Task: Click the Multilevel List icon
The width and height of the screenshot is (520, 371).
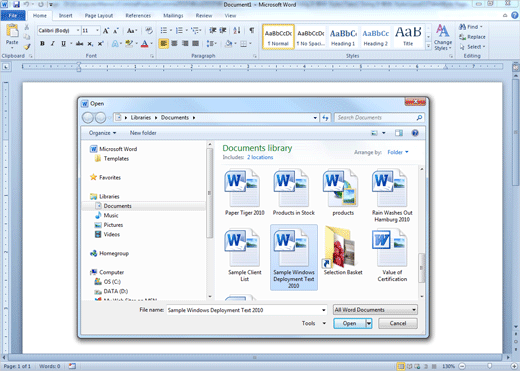Action: [196, 31]
